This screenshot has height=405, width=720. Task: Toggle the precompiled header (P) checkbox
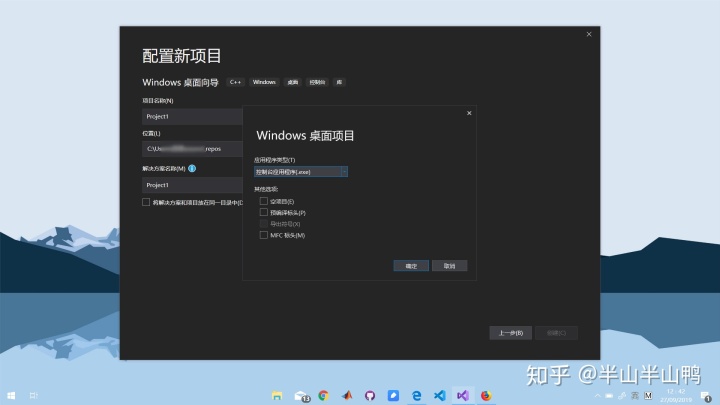[264, 212]
